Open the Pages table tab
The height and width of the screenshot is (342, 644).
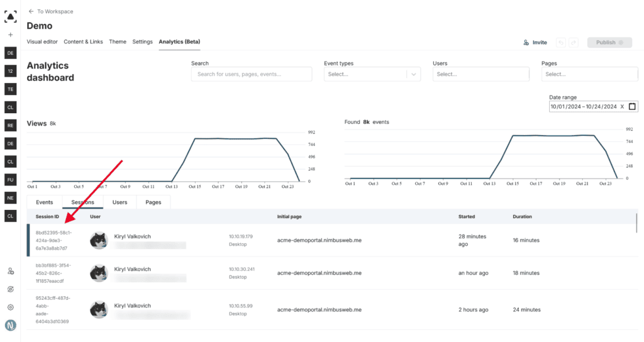point(153,202)
